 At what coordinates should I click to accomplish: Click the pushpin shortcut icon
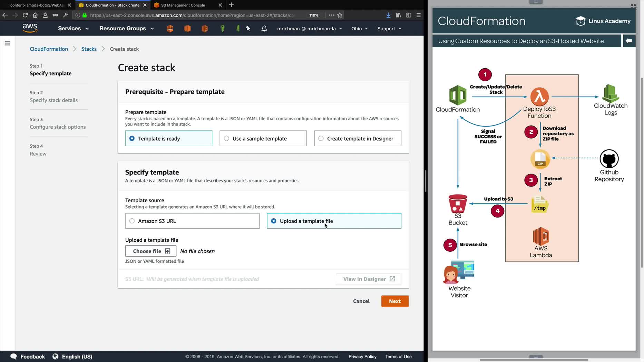point(248,29)
